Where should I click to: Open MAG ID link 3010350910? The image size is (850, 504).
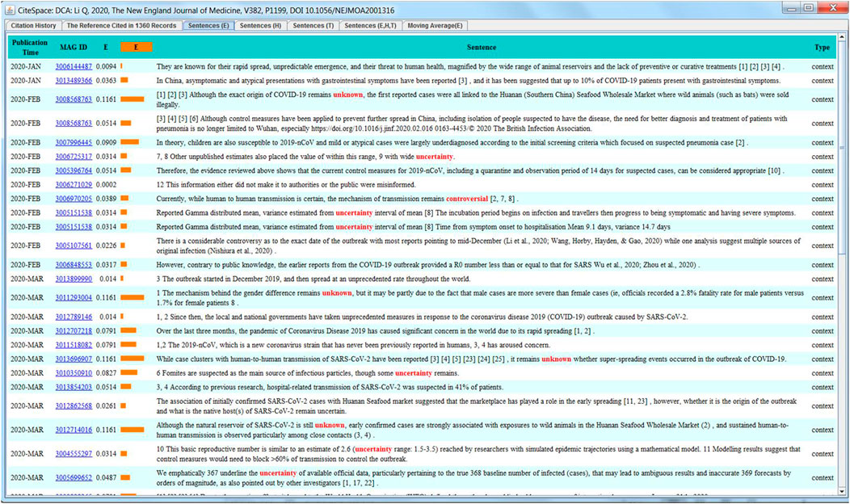pos(74,373)
